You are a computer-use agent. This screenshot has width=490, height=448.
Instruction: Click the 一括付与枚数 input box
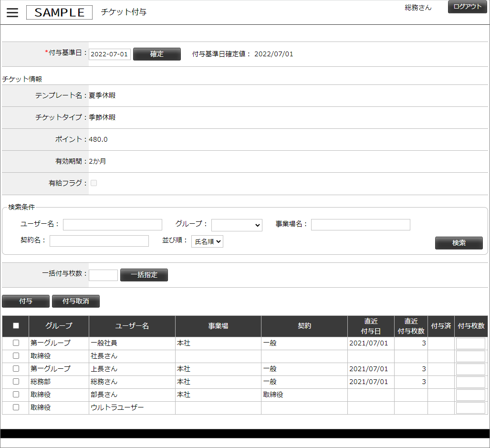[x=103, y=275]
